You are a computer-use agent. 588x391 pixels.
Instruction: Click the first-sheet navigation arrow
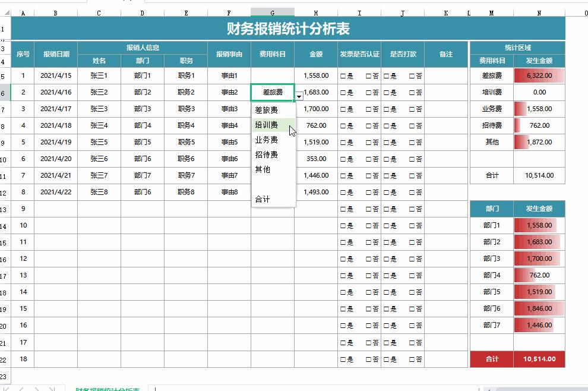7,389
